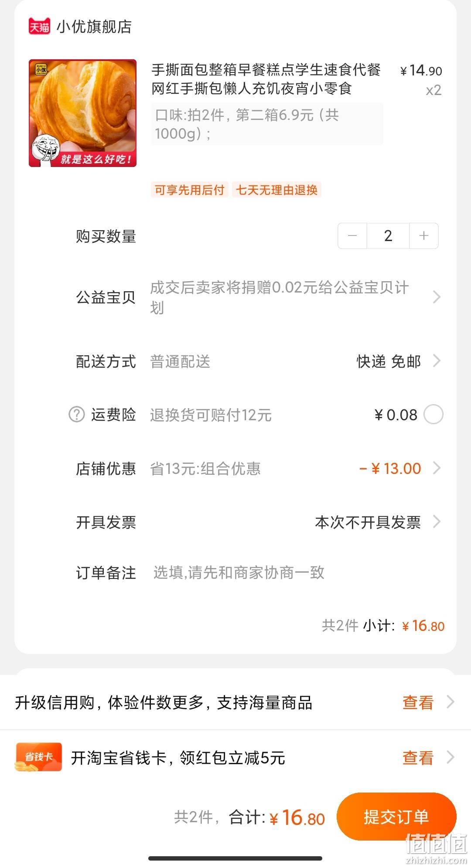Decrease purchase quantity with minus button
Viewport: 471px width, 868px height.
352,236
